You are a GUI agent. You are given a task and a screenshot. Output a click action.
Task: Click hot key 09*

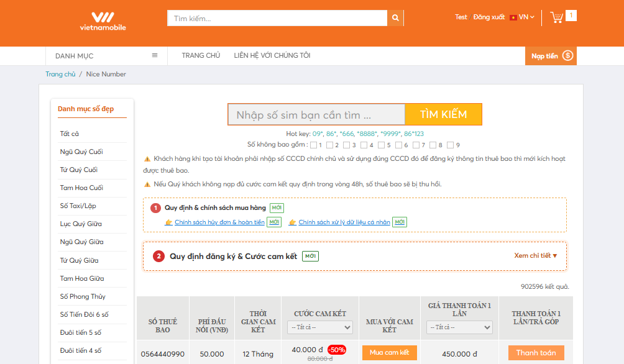click(318, 134)
